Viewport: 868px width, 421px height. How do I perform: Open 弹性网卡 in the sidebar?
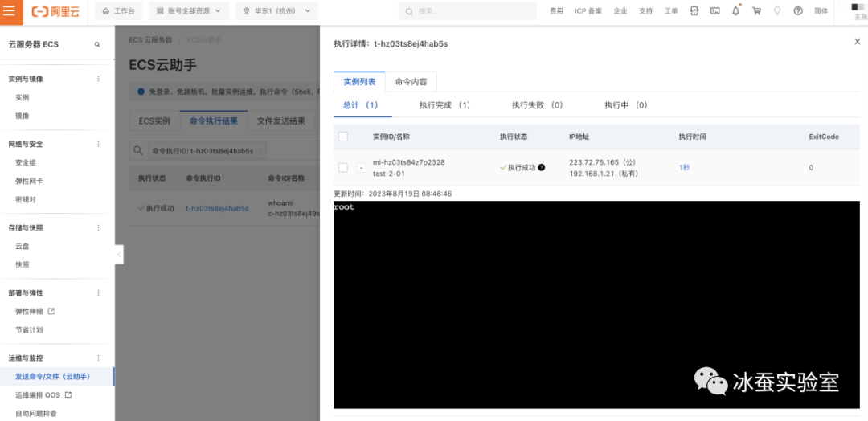29,181
